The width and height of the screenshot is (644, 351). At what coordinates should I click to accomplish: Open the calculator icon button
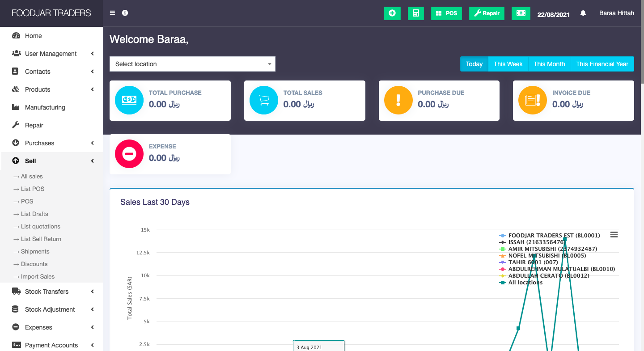416,13
